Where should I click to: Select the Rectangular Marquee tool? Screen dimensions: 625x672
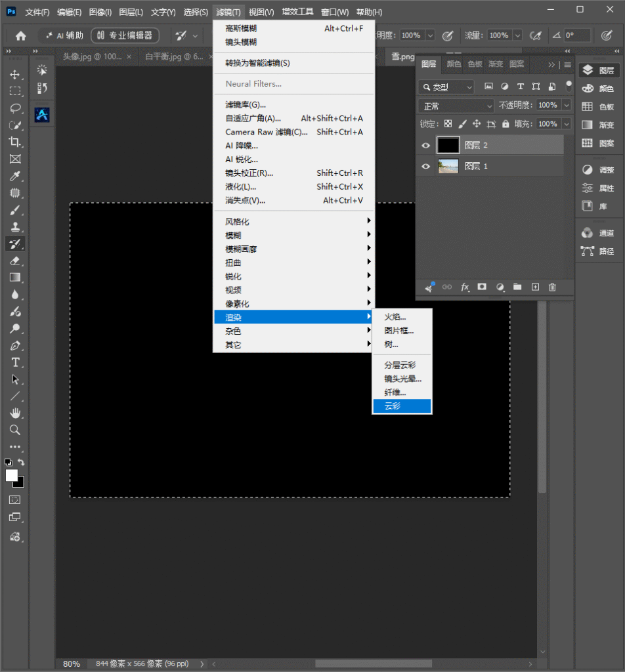[15, 91]
